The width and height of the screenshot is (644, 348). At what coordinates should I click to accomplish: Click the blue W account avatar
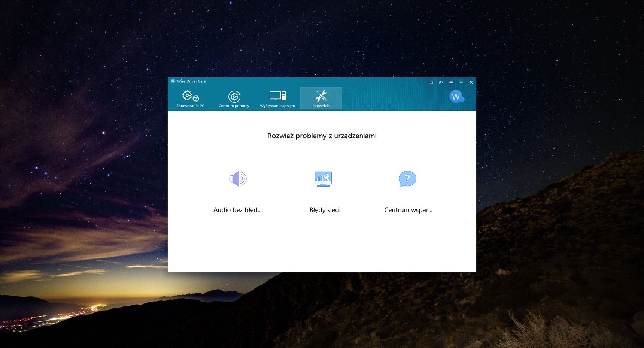pyautogui.click(x=456, y=97)
